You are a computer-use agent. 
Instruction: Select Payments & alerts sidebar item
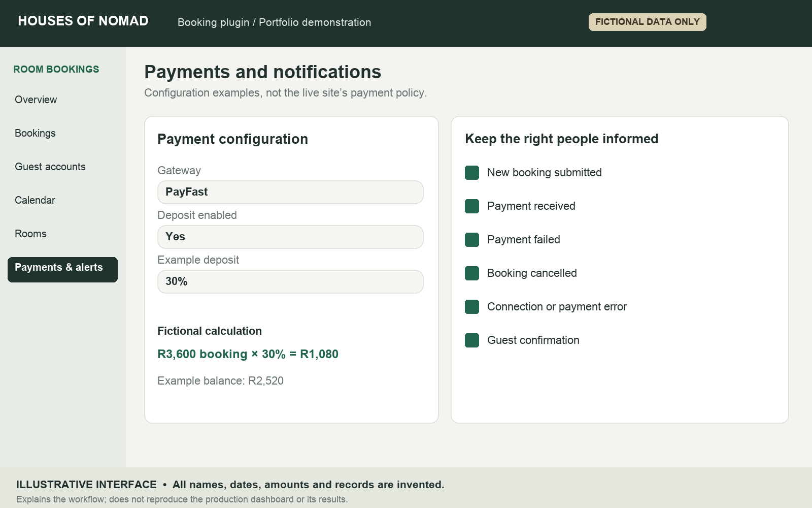pyautogui.click(x=62, y=269)
